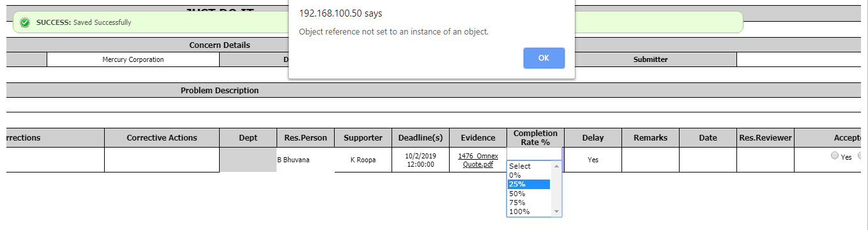Choose 50% in completion rate list

pyautogui.click(x=529, y=194)
